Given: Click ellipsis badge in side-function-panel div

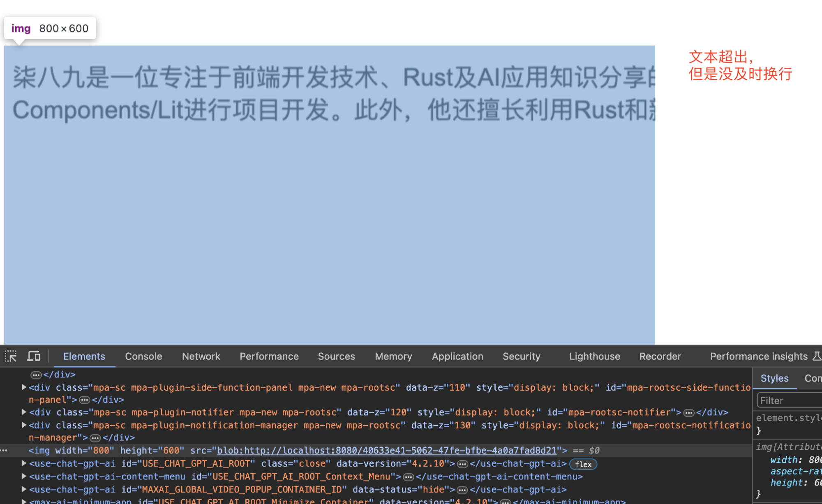Looking at the screenshot, I should point(85,400).
